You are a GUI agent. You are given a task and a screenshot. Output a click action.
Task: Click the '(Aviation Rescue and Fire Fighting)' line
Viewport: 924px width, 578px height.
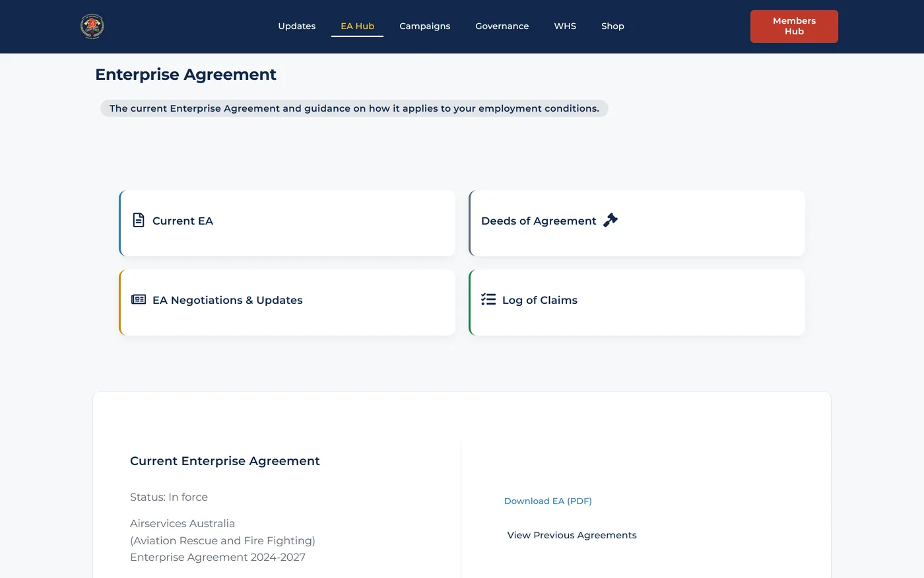(222, 541)
